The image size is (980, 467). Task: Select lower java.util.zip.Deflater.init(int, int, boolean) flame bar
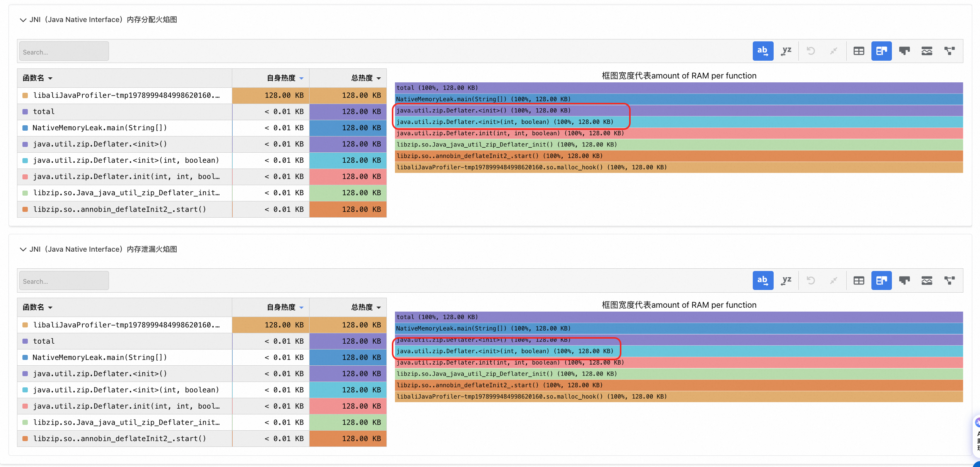[679, 363]
